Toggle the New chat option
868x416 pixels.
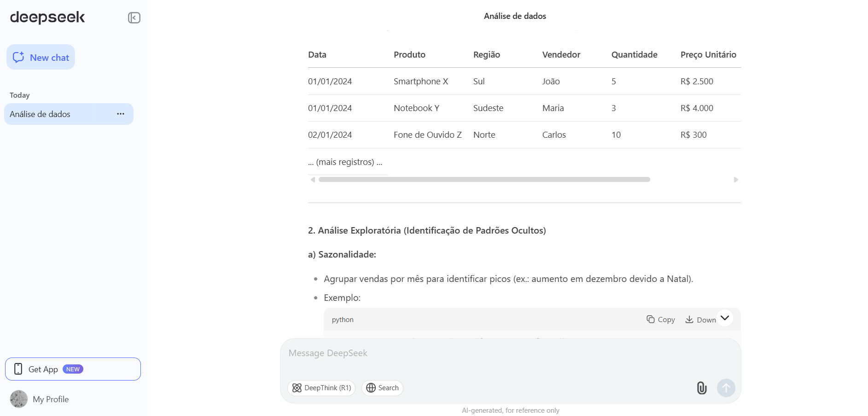pos(41,57)
